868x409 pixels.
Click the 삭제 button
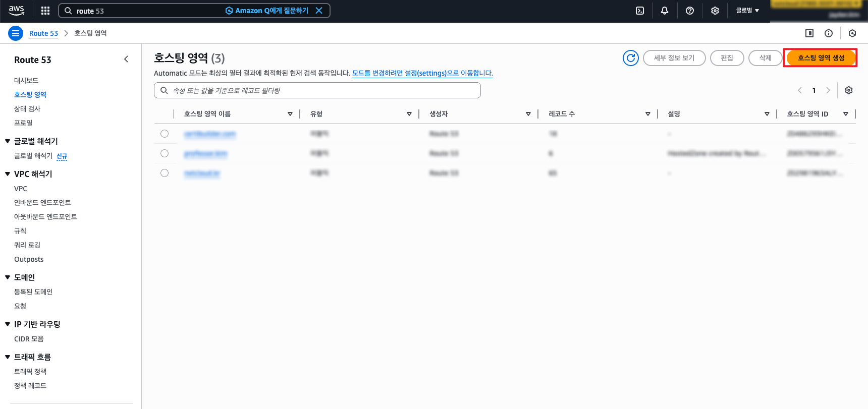pyautogui.click(x=766, y=58)
